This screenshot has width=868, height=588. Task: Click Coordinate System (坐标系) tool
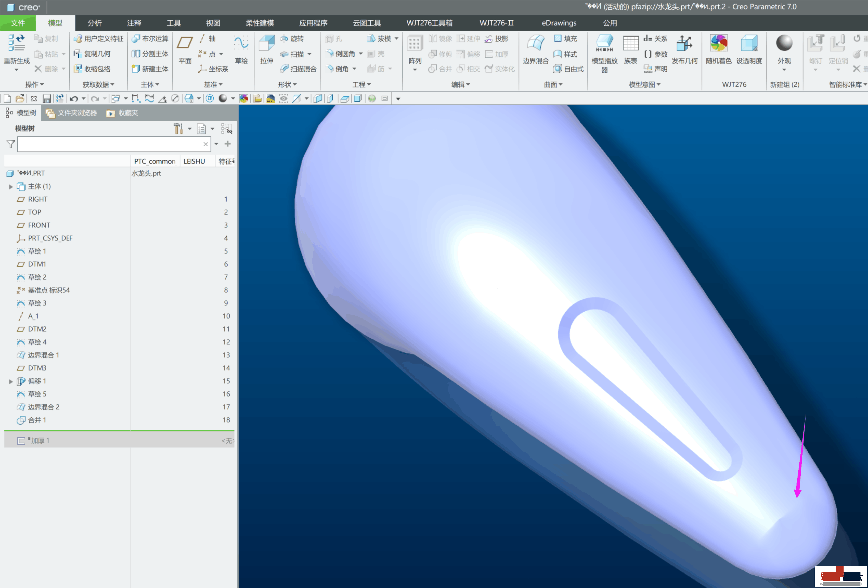click(x=213, y=69)
